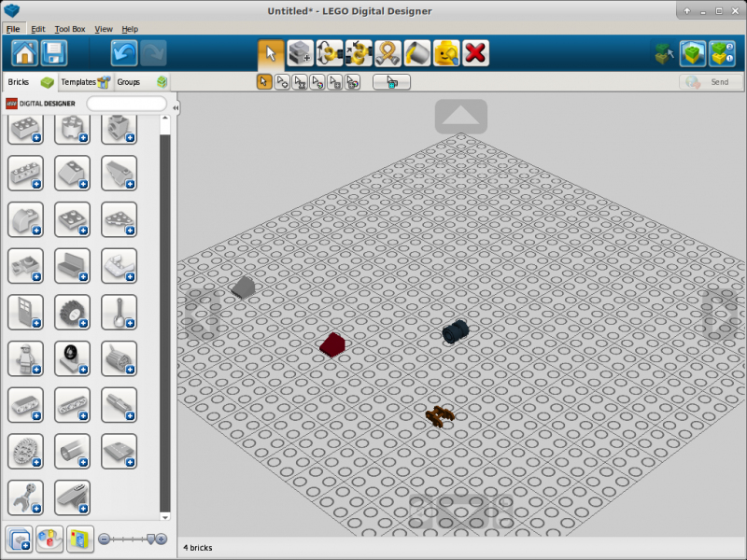747x560 pixels.
Task: Select the Clone tool in toolbar
Action: 301,52
